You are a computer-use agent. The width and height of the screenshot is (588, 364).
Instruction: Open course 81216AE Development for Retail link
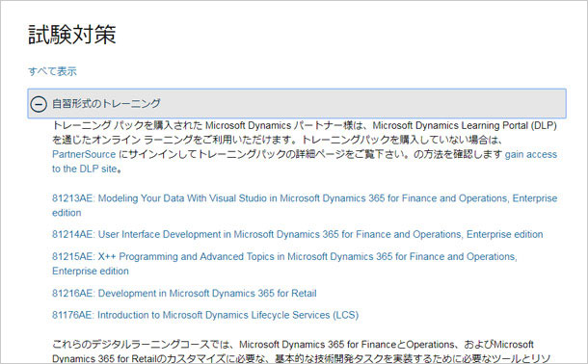(x=184, y=293)
